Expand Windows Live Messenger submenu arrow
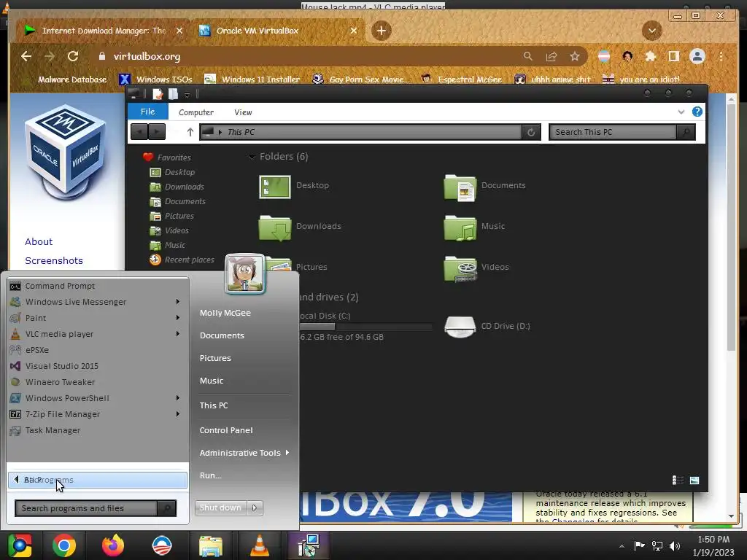 [178, 301]
